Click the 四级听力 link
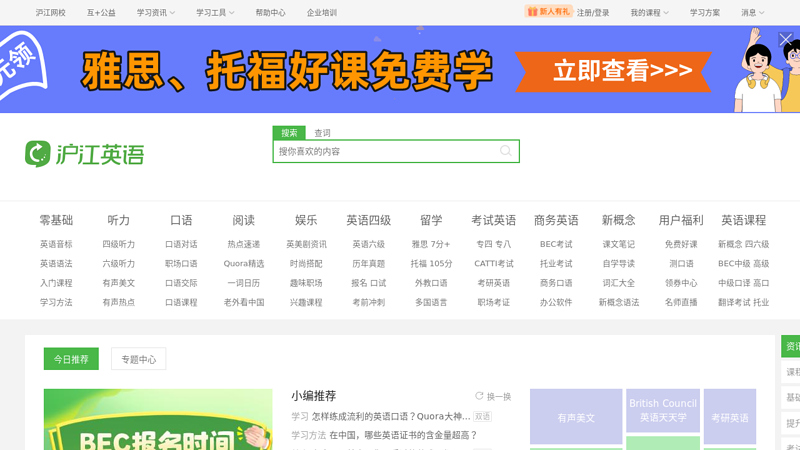The width and height of the screenshot is (800, 450). pos(118,244)
